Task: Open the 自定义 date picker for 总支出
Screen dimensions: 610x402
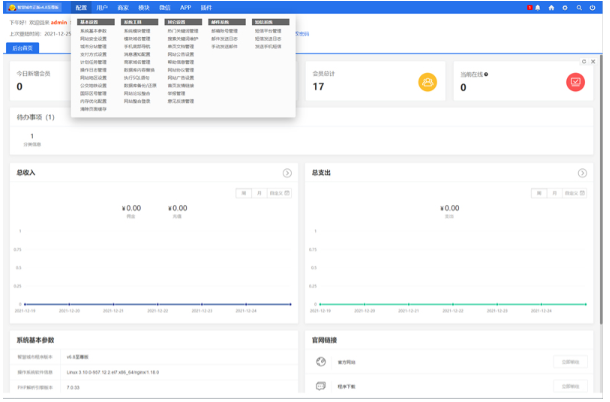Action: point(574,192)
